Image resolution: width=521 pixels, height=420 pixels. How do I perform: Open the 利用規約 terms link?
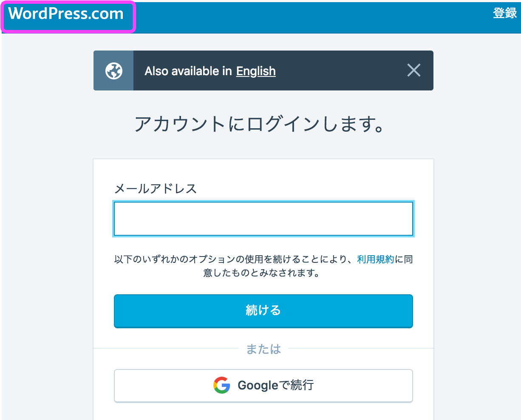coord(376,259)
